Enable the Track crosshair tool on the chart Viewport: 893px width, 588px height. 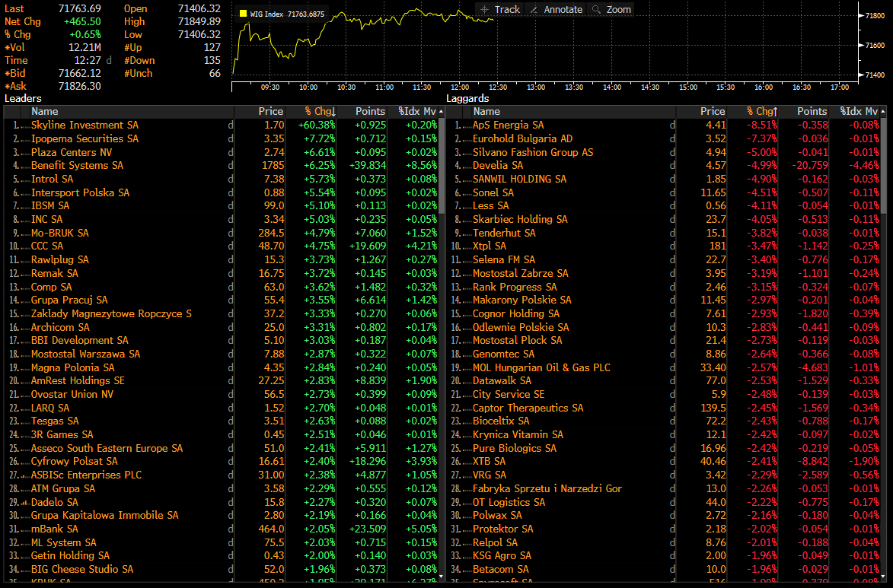[500, 9]
